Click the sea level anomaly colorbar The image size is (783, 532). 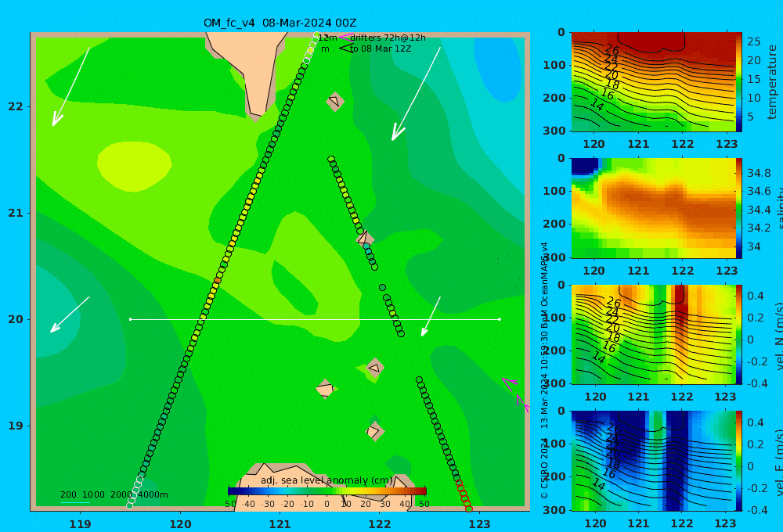[x=327, y=491]
